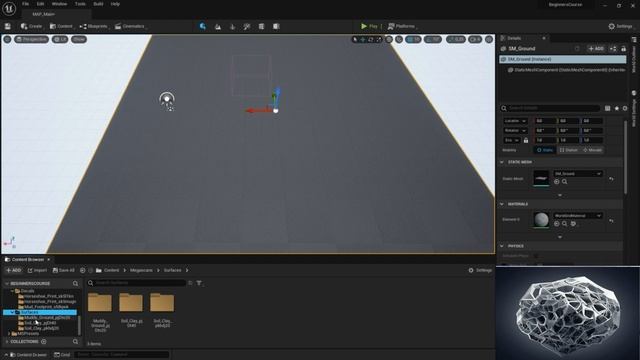Open the Edit menu
640x360 pixels.
(x=40, y=4)
